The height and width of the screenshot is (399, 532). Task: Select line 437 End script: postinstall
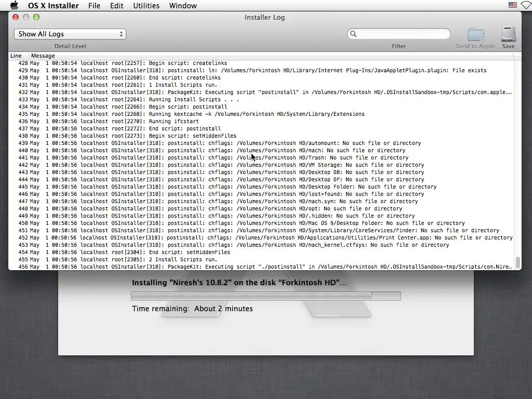tap(261, 129)
